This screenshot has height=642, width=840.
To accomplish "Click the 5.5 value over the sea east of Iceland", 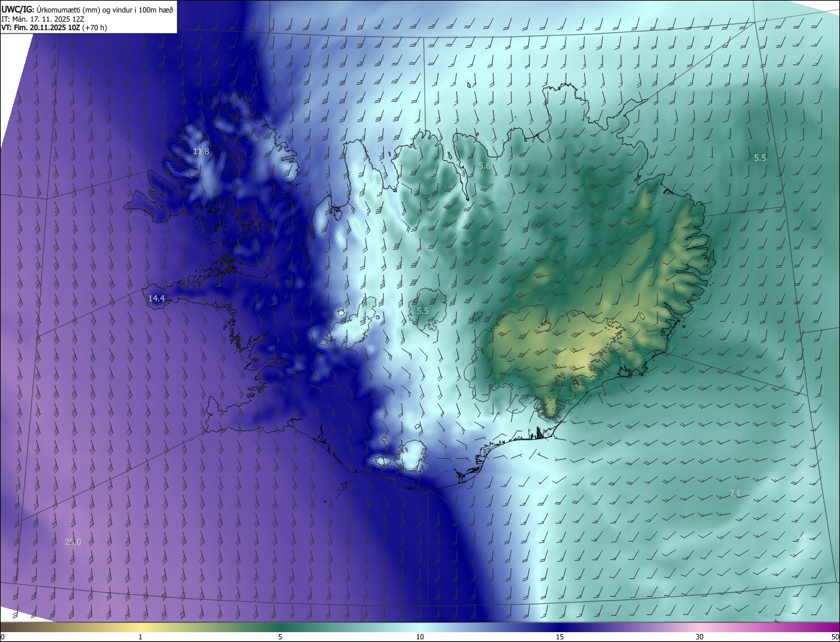I will (x=760, y=158).
